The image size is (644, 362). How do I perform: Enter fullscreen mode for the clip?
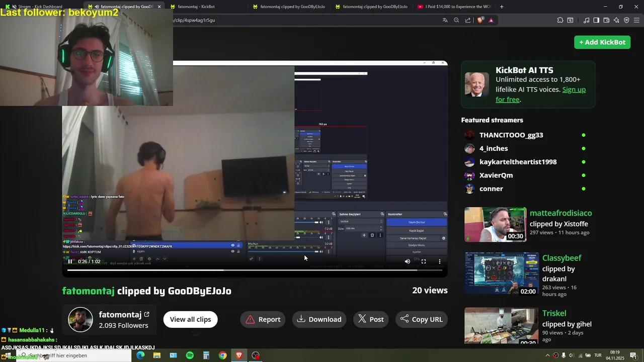pos(424,261)
